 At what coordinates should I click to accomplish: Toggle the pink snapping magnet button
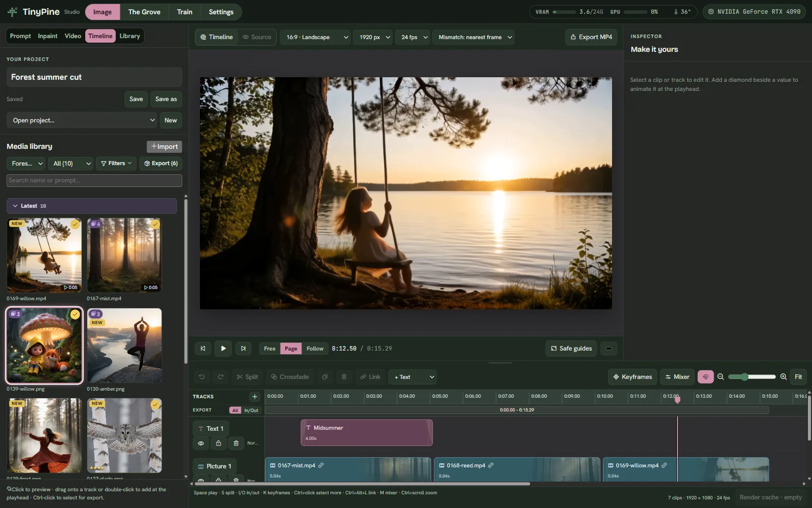pyautogui.click(x=705, y=377)
